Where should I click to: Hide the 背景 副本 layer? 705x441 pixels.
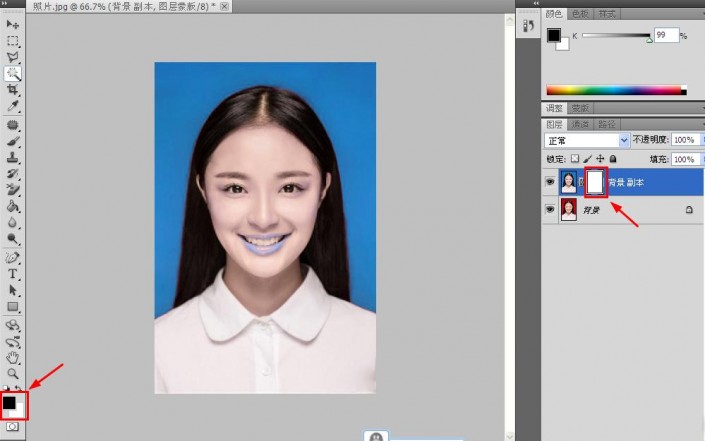click(x=550, y=182)
